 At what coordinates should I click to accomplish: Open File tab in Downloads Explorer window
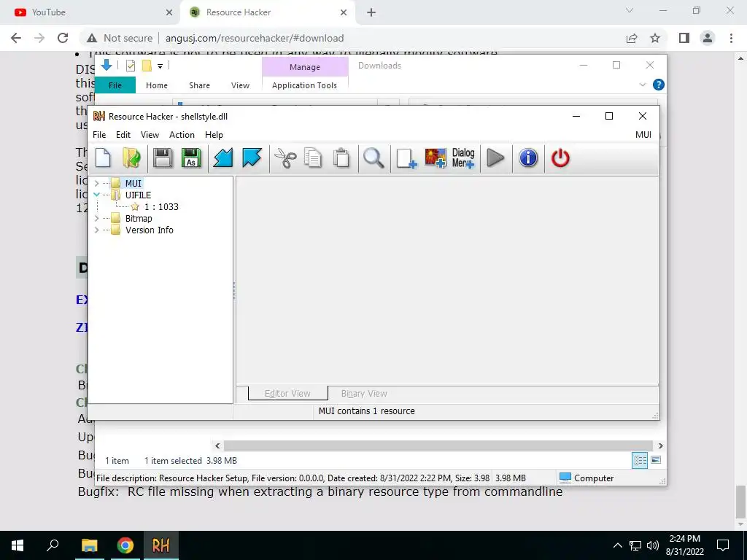(115, 85)
